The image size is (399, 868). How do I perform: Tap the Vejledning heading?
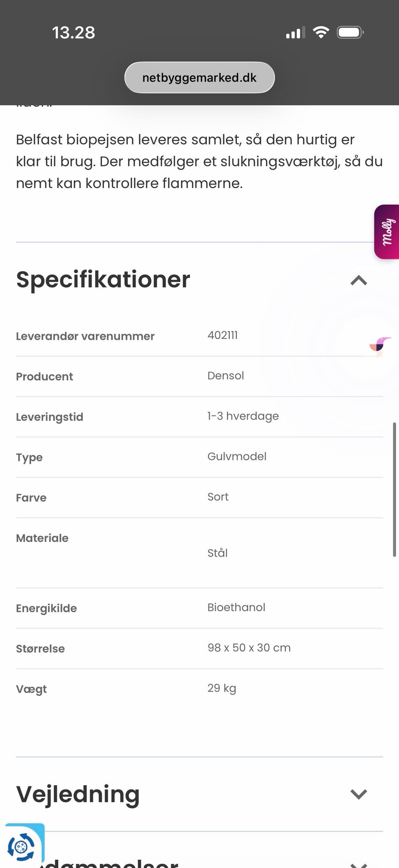click(x=78, y=794)
